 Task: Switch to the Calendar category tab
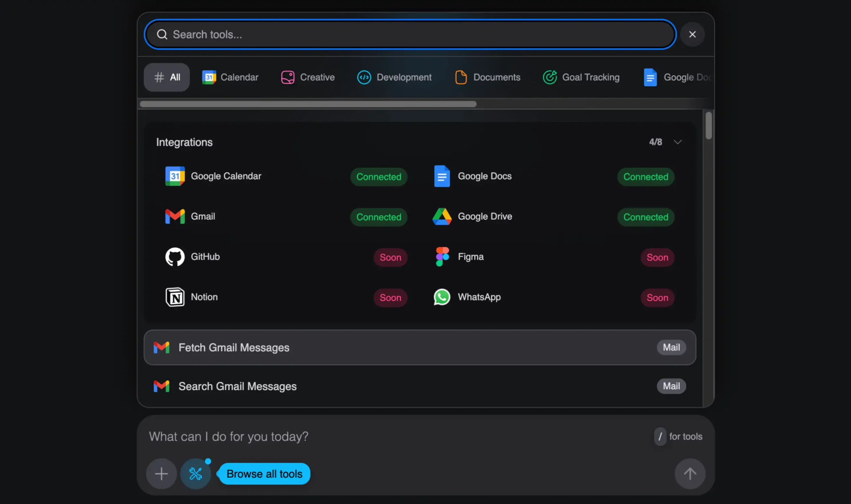[230, 77]
